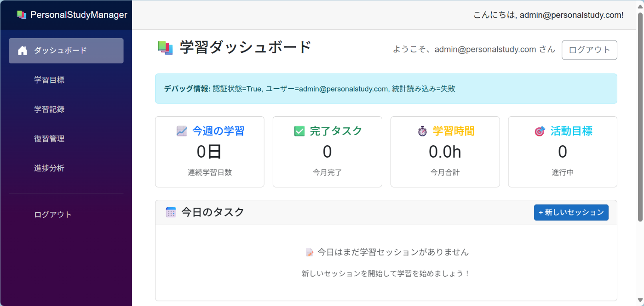Go to 学習記録 in the sidebar
The height and width of the screenshot is (306, 644).
click(49, 109)
